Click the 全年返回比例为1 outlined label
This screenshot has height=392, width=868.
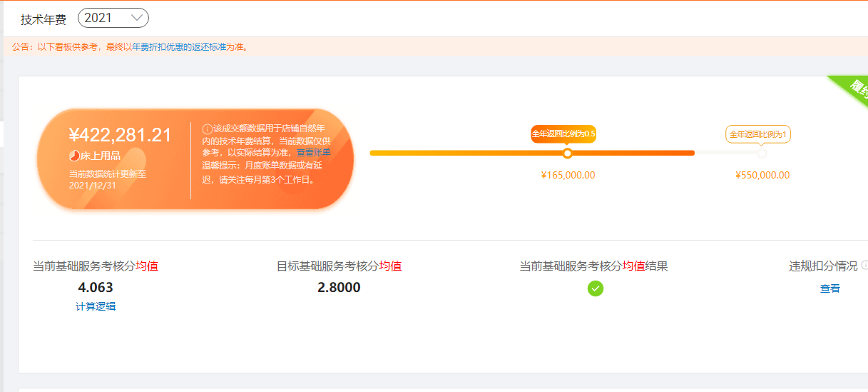758,134
